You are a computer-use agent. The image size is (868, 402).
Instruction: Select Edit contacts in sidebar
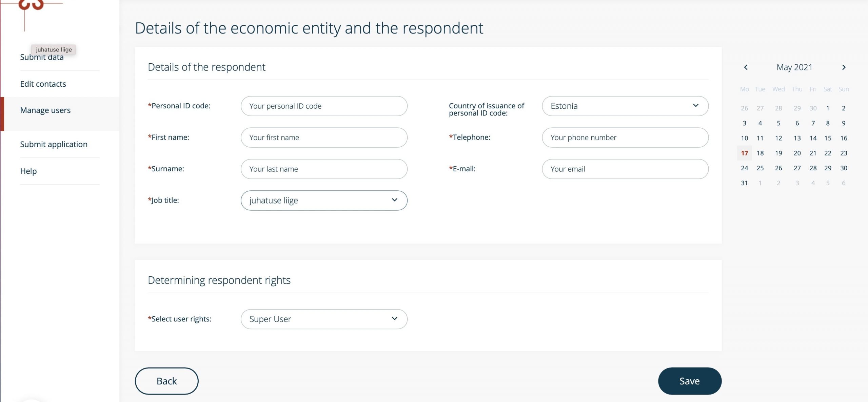click(43, 84)
